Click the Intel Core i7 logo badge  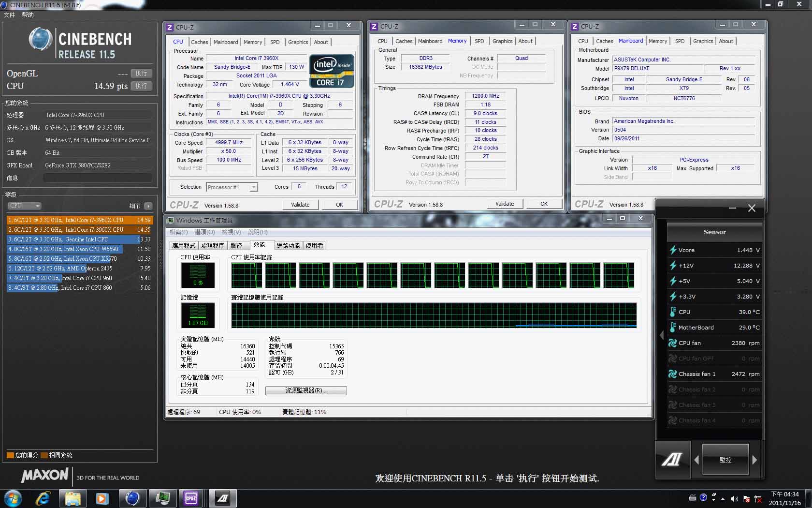click(332, 71)
